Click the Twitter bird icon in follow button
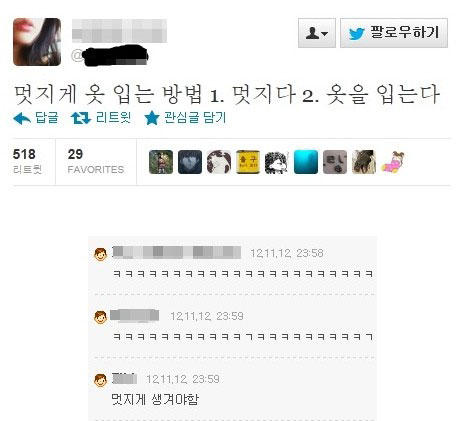 pos(356,33)
